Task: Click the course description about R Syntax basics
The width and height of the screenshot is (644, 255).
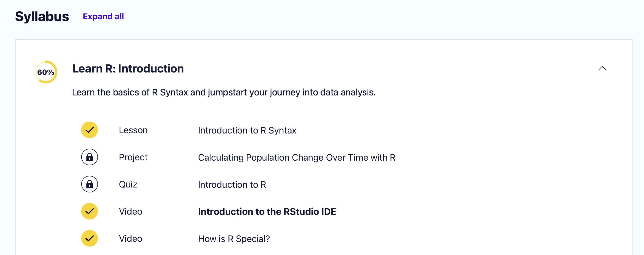Action: [224, 92]
